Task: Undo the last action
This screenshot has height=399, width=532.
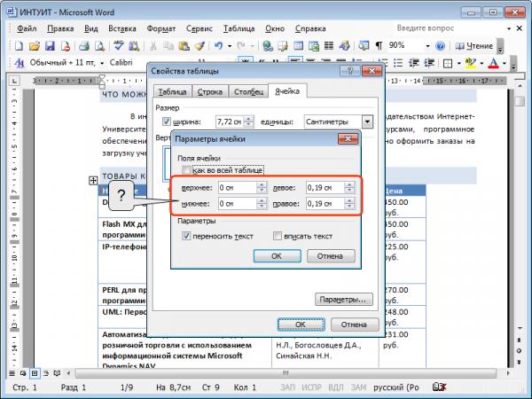Action: (x=219, y=46)
